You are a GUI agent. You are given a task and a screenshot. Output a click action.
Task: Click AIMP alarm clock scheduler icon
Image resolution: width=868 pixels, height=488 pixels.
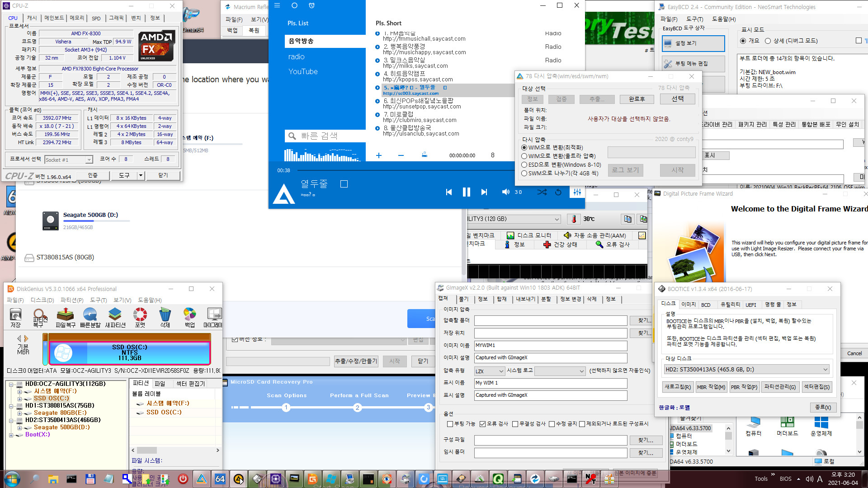coord(311,5)
